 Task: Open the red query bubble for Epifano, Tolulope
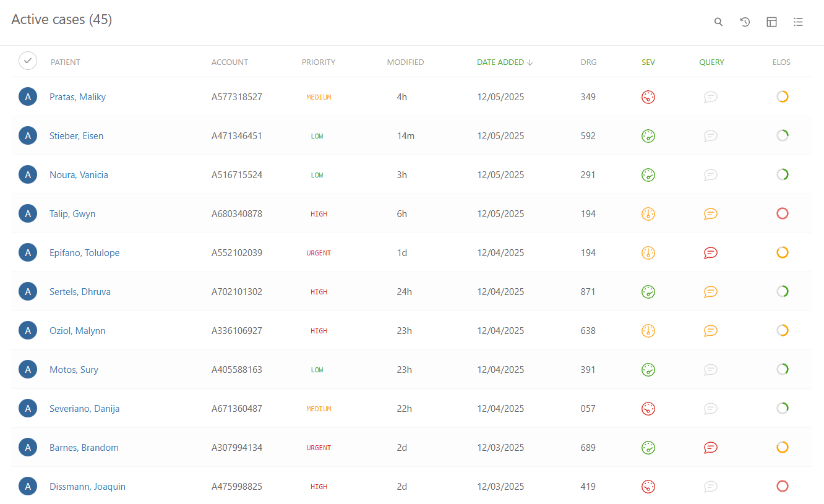coord(710,252)
